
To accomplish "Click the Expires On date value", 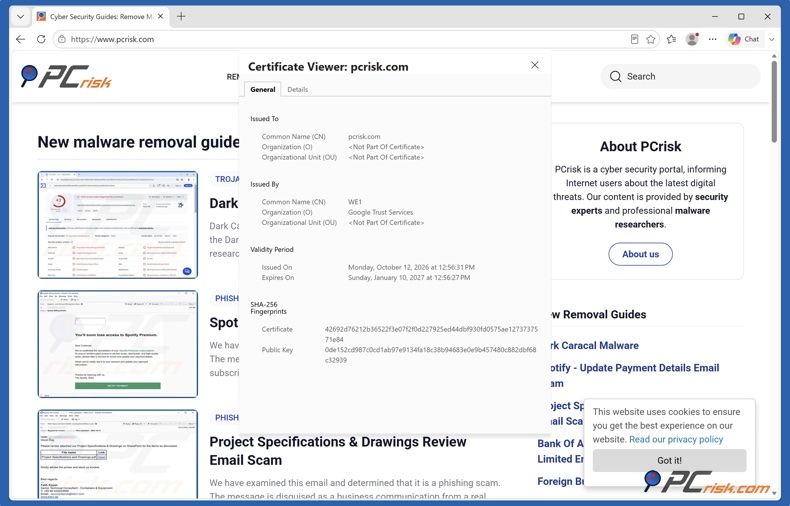I will point(409,278).
